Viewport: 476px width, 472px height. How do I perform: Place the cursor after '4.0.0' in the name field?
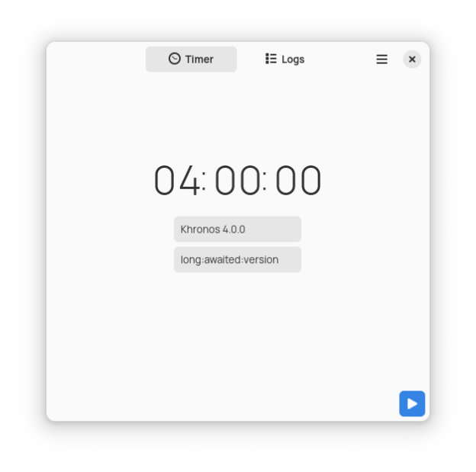[x=246, y=230]
